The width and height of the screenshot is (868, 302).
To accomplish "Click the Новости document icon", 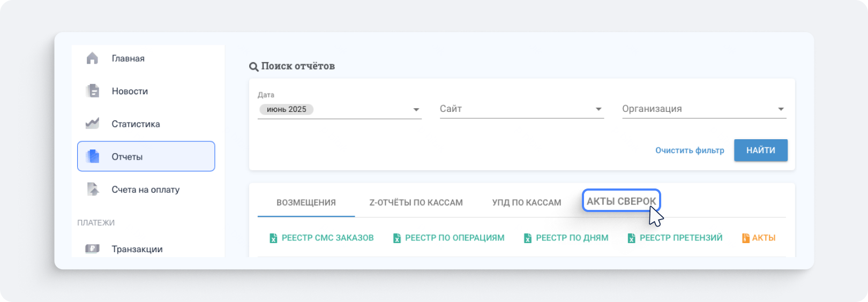I will pyautogui.click(x=93, y=91).
